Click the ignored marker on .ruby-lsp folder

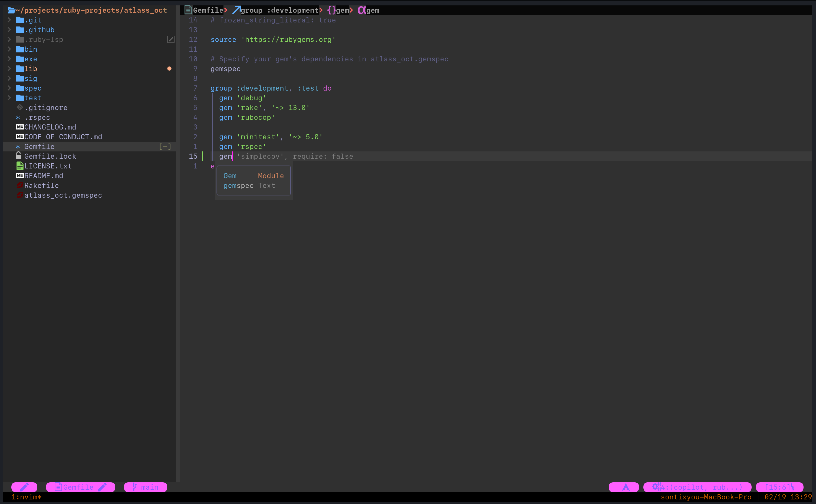pyautogui.click(x=171, y=39)
